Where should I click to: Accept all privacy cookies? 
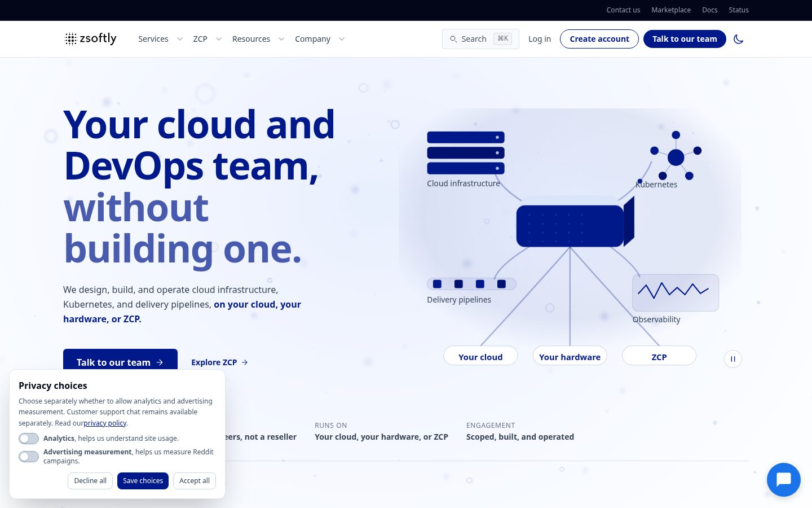[195, 481]
